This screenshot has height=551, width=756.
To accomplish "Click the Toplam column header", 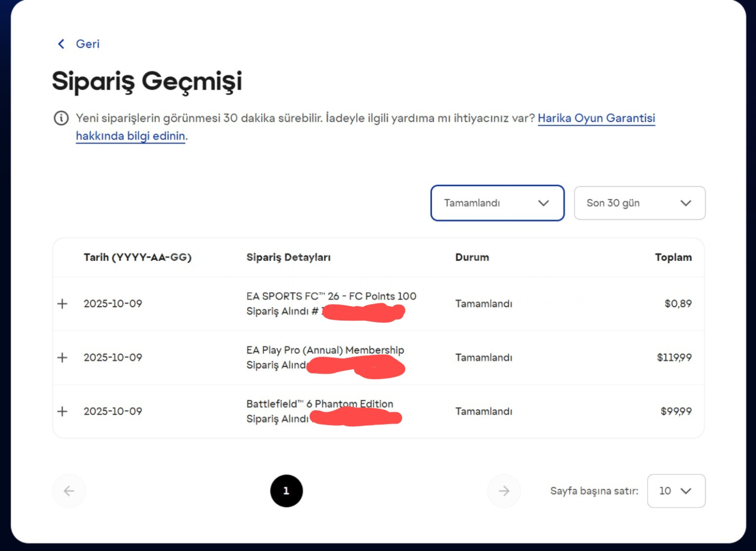I will [673, 257].
